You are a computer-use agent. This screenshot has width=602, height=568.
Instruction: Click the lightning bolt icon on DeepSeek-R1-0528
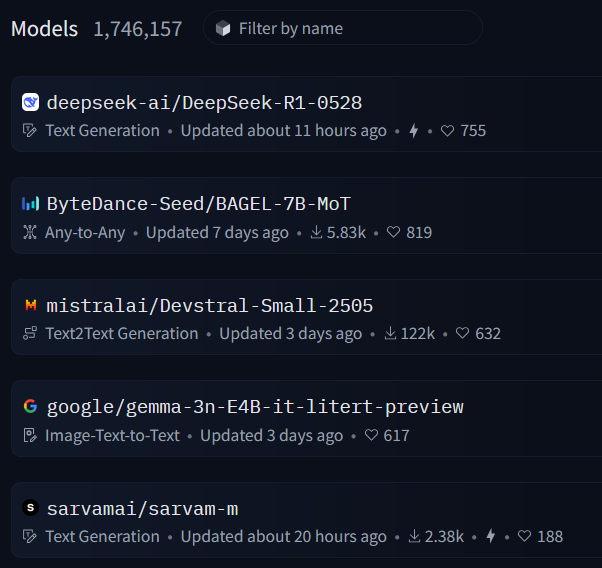413,131
